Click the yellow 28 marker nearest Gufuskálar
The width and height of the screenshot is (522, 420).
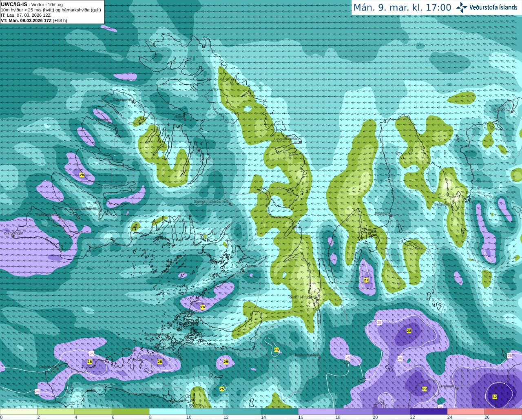click(90, 362)
